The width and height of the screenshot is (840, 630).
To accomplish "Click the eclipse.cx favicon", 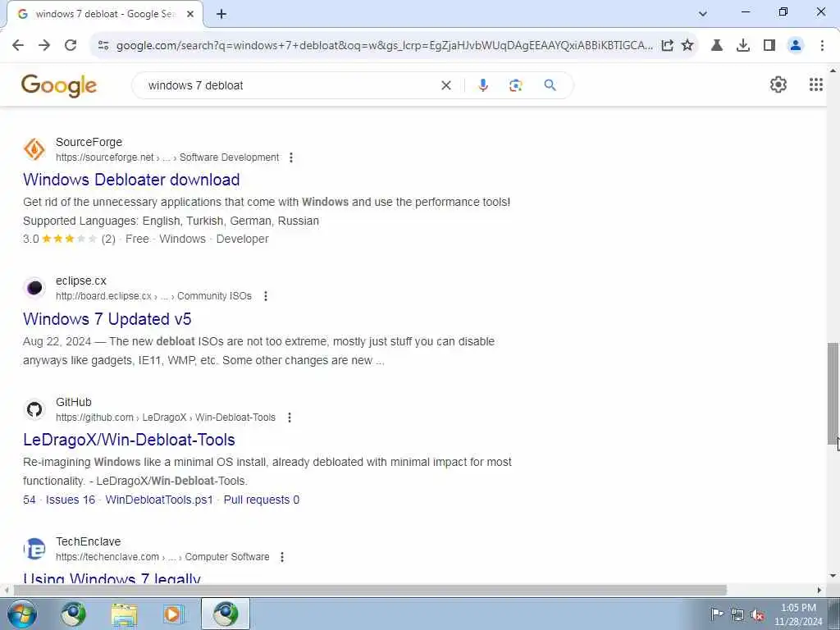I will tap(34, 288).
